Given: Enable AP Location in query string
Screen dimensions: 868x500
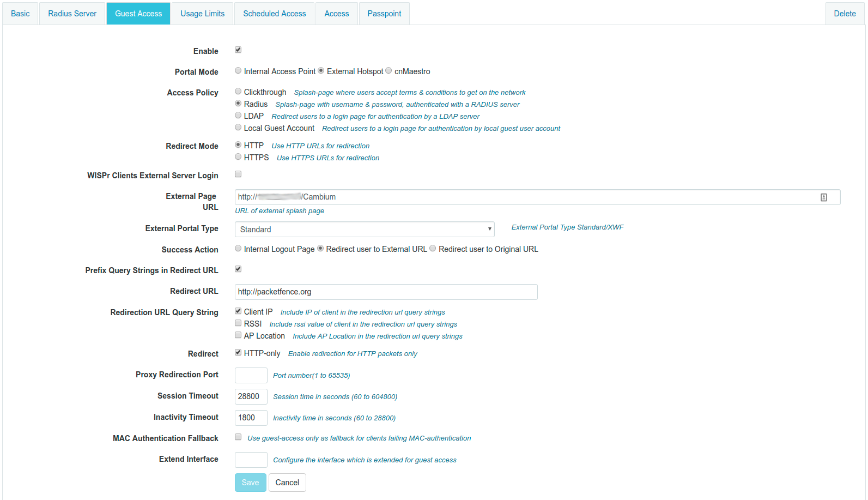Looking at the screenshot, I should [238, 335].
